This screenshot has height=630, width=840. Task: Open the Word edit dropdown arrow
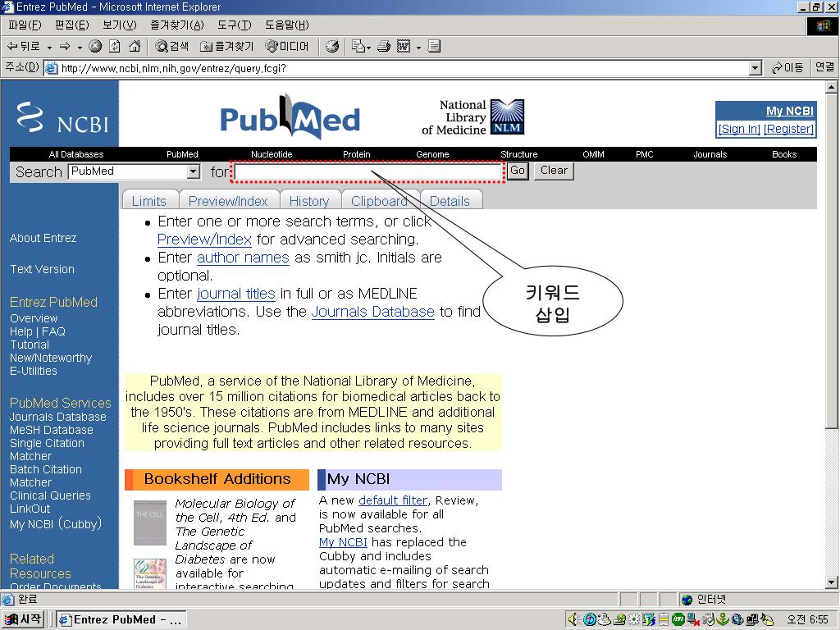click(418, 47)
